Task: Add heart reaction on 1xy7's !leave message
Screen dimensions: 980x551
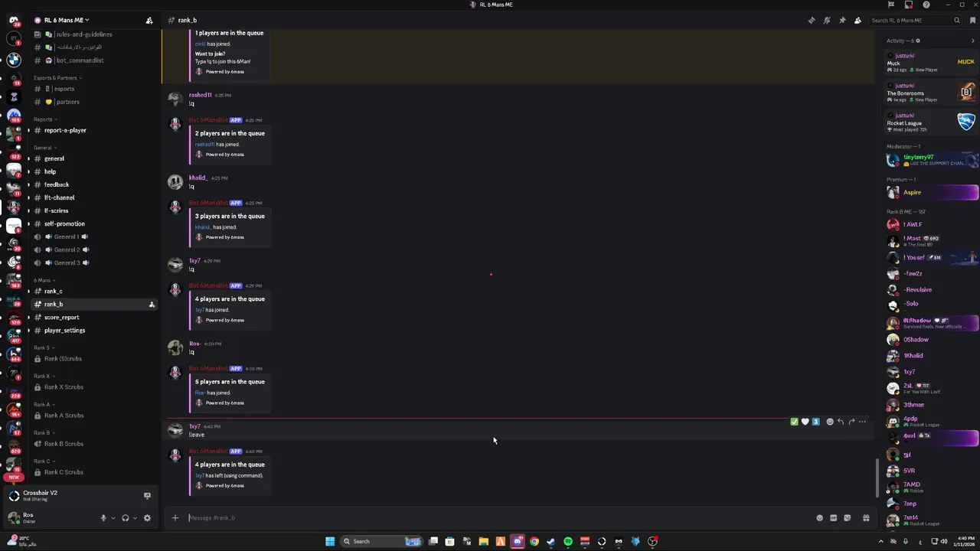Action: pyautogui.click(x=805, y=422)
